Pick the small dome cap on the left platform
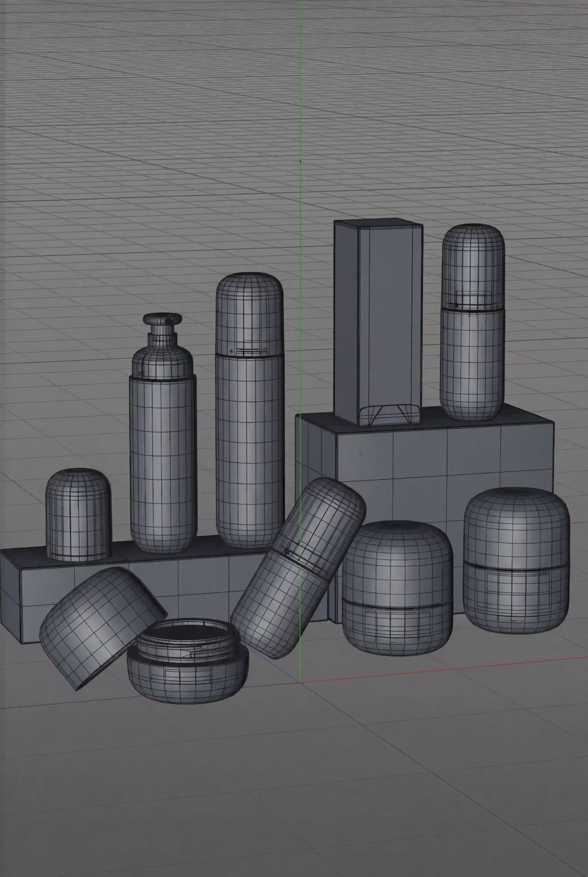 pyautogui.click(x=78, y=514)
